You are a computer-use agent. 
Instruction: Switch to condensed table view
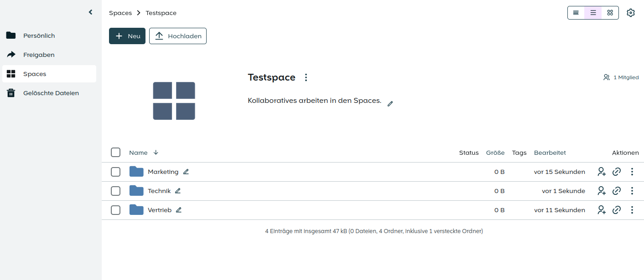pos(576,13)
